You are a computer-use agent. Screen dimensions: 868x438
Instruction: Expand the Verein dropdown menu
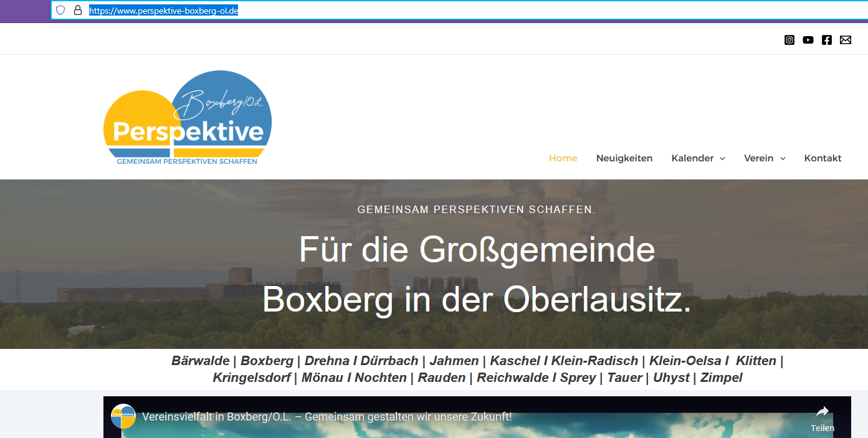(764, 158)
